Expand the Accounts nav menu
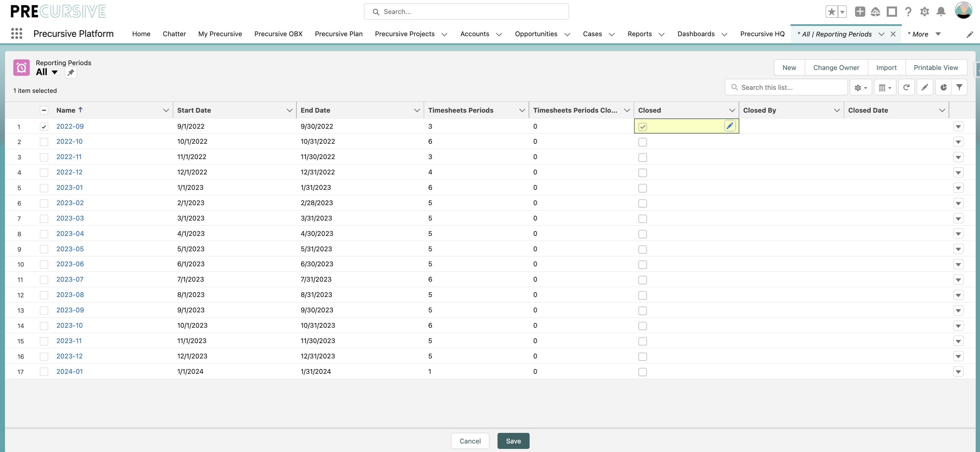 499,34
